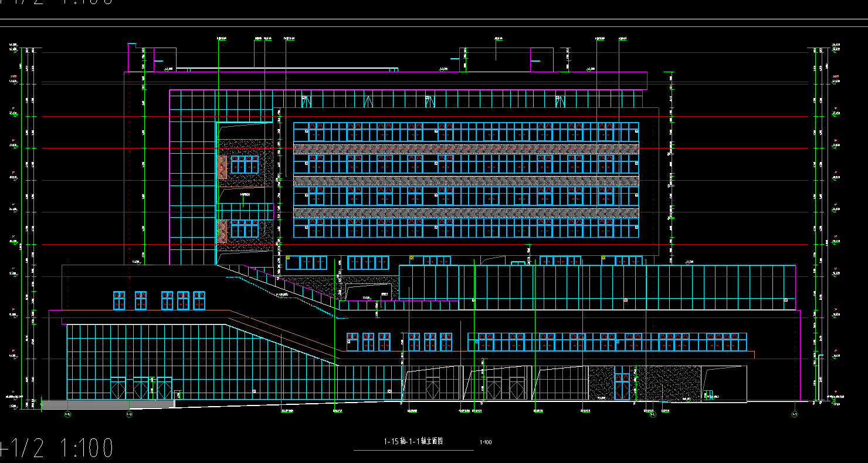Select the topmost red horizontal floor level line
Screen dimensions: 868x463
click(425, 116)
